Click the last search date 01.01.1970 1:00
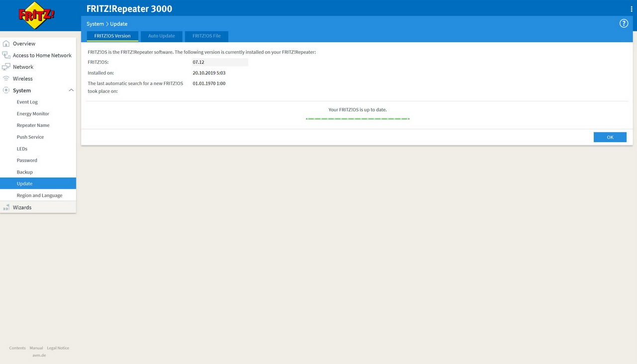Screen dimensions: 637x364 [209, 84]
